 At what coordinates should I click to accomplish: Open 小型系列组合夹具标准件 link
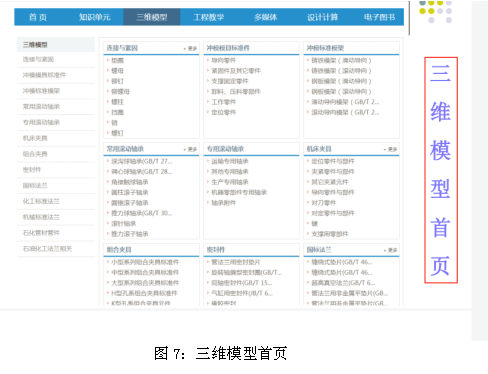pos(145,262)
